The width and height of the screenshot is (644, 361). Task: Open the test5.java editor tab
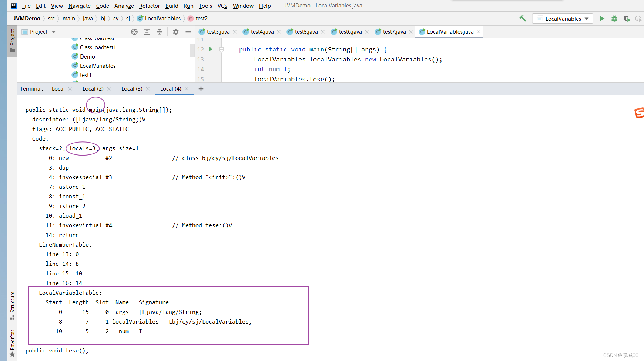[x=306, y=32]
